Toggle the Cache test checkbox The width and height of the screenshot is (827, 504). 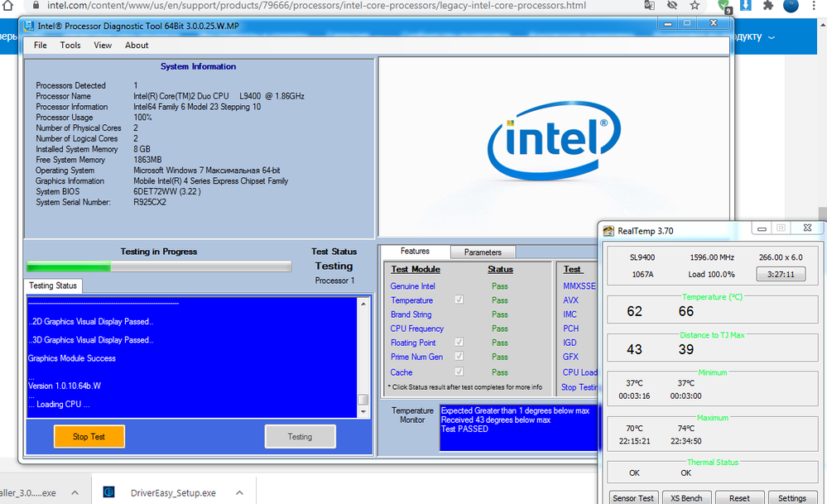459,371
